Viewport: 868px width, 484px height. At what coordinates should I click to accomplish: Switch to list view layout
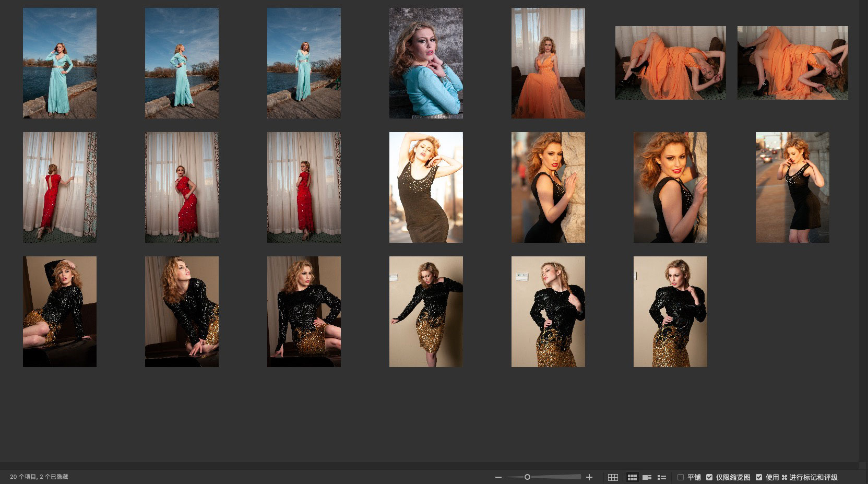(661, 477)
